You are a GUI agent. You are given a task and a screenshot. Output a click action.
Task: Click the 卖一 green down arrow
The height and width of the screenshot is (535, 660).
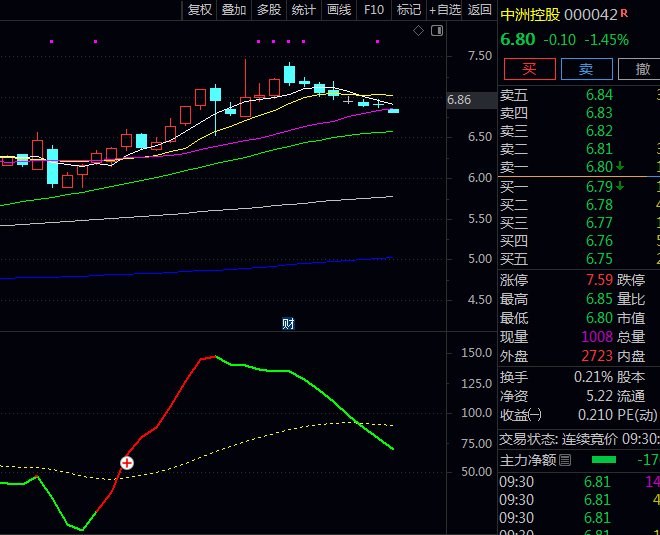point(620,166)
